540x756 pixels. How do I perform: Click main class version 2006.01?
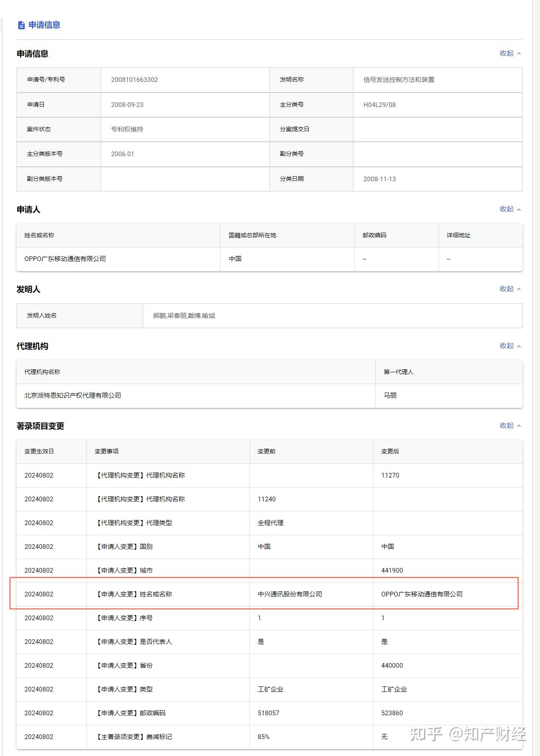122,154
